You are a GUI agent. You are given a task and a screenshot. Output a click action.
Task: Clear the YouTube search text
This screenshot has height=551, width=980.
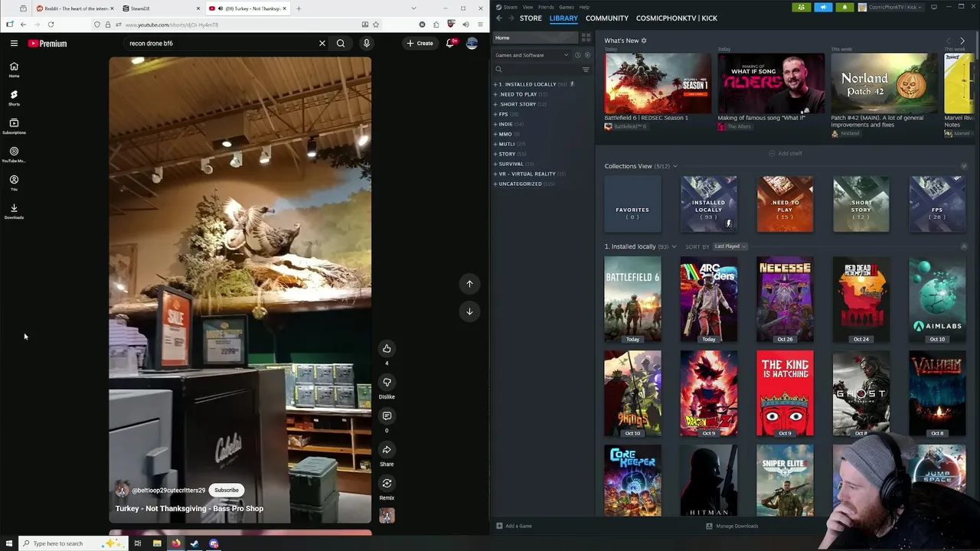click(x=322, y=44)
